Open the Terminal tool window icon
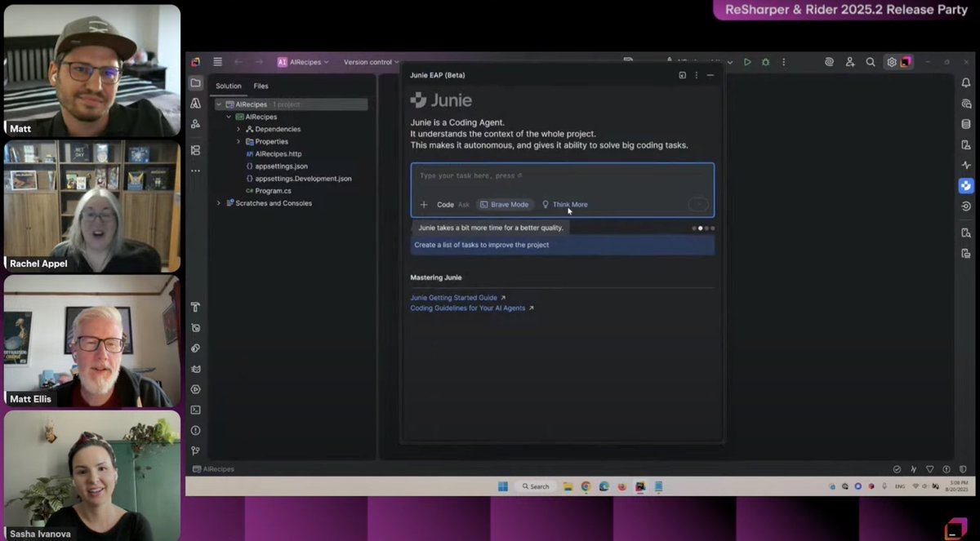980x541 pixels. pyautogui.click(x=195, y=410)
